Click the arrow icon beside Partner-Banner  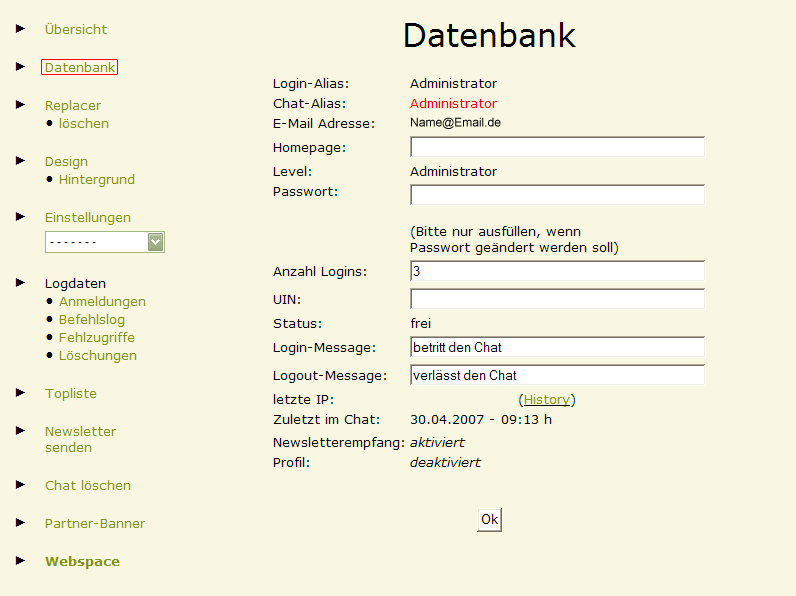pos(20,522)
